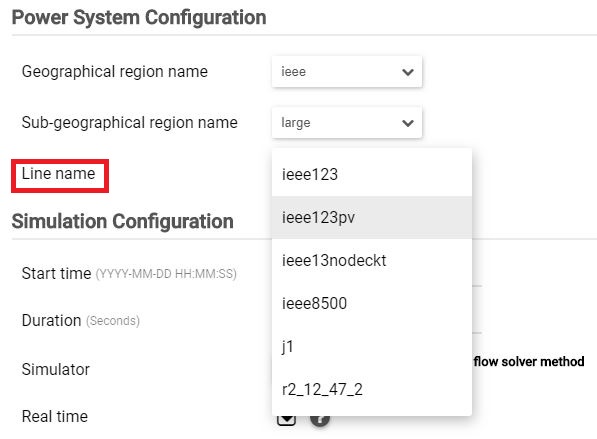Select r2_12_47_2 from the options
This screenshot has width=597, height=439.
(372, 390)
